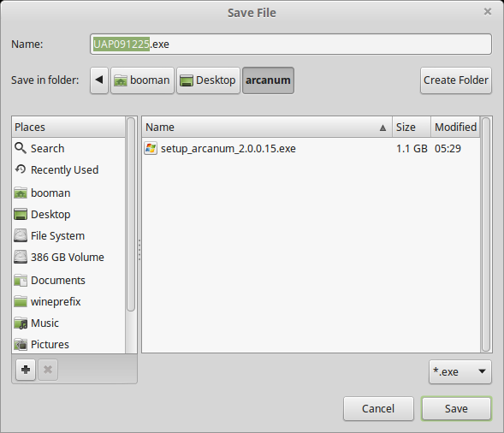Click the setup_arcanum exe file icon

[x=151, y=149]
